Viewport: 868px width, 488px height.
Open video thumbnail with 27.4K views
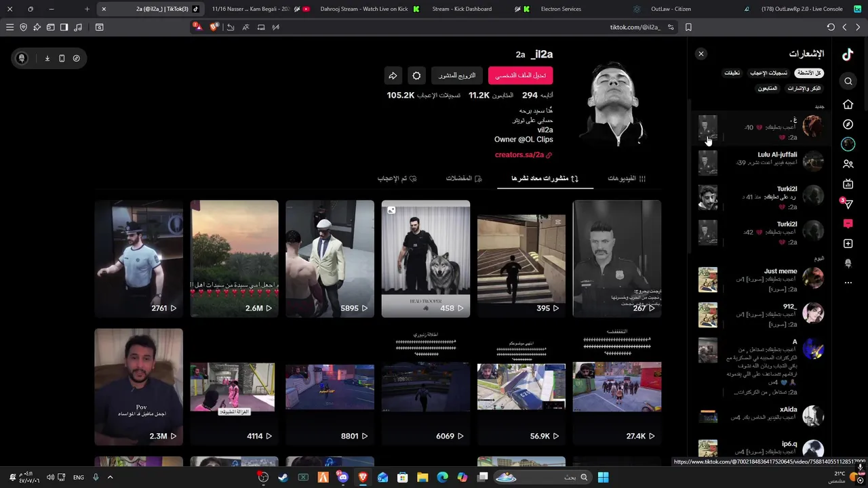616,387
